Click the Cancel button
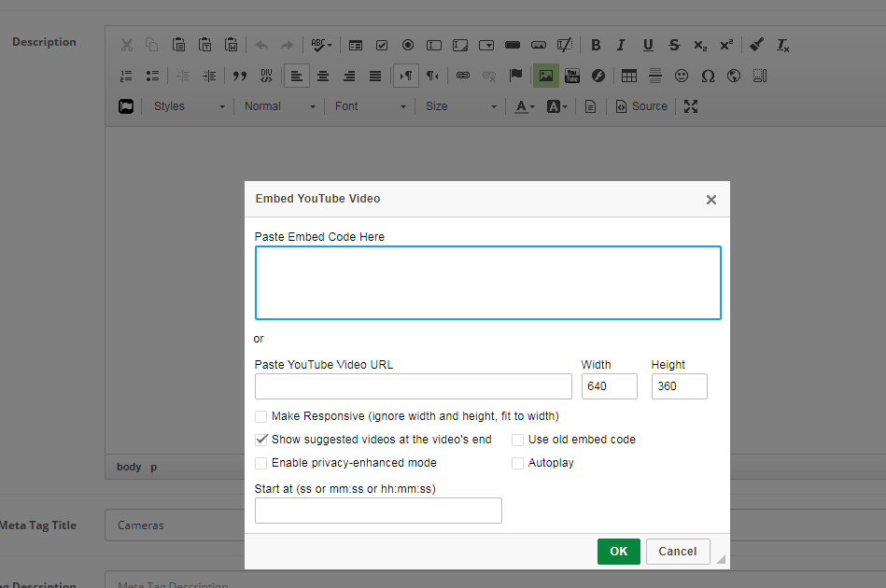This screenshot has height=588, width=886. [x=678, y=552]
